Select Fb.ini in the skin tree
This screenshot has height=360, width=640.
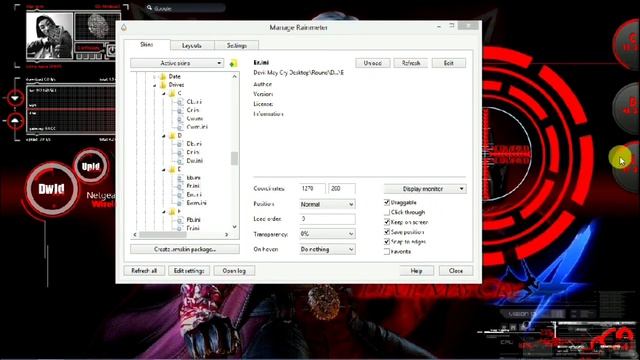point(193,220)
